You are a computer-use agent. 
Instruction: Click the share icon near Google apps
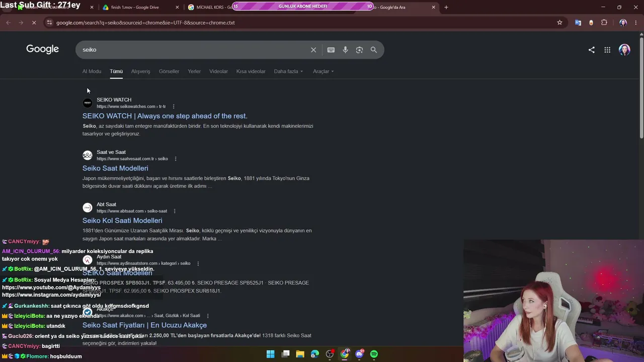[x=592, y=50]
